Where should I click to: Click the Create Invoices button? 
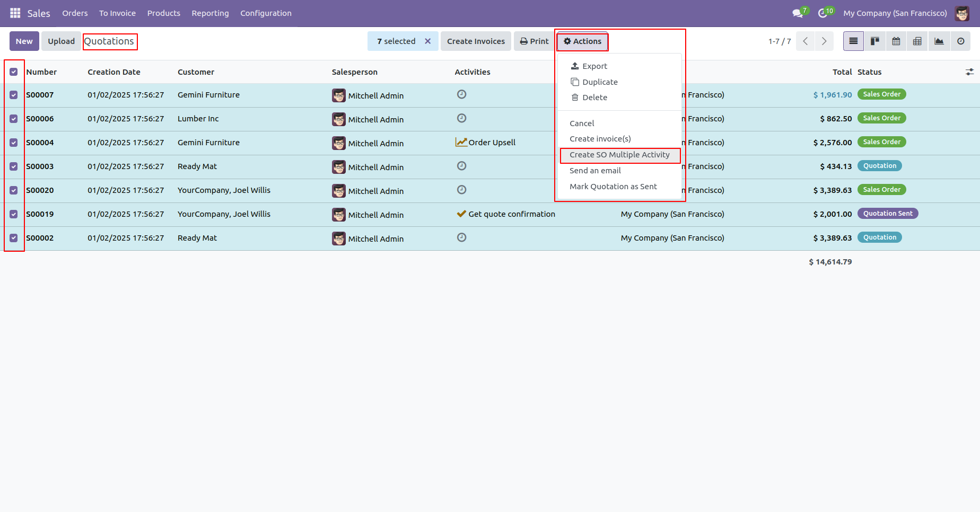click(476, 41)
